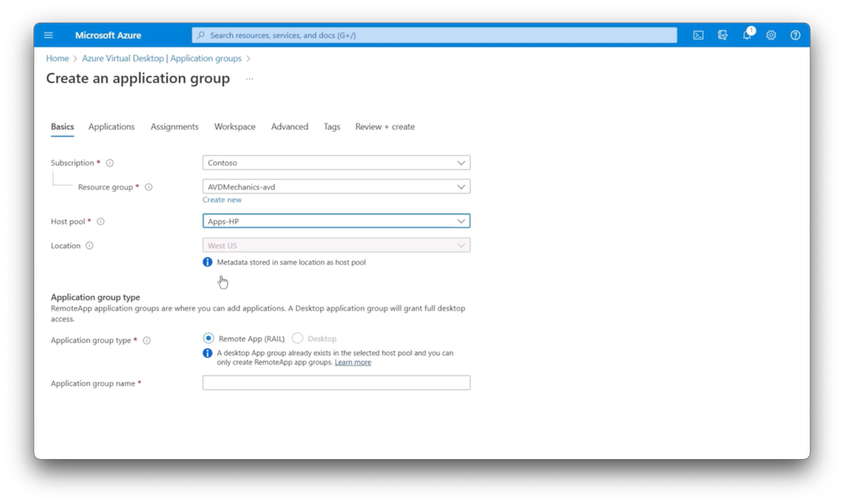Open the Subscription dropdown showing Contoso
The image size is (844, 504).
(336, 162)
